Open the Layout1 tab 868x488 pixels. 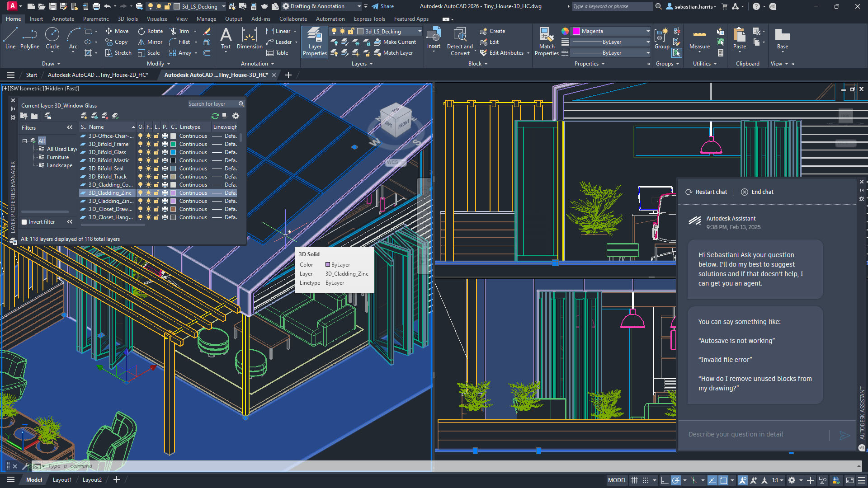(62, 479)
